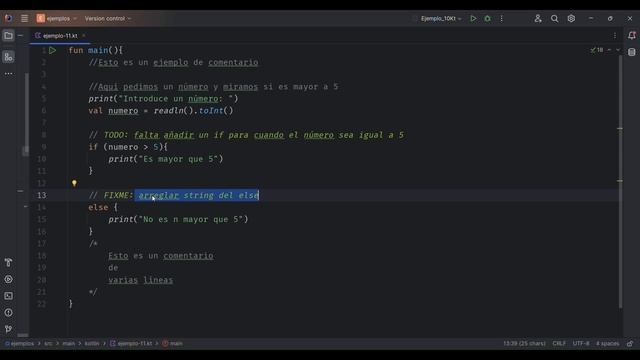Open the Terminal tool window

tap(8, 296)
